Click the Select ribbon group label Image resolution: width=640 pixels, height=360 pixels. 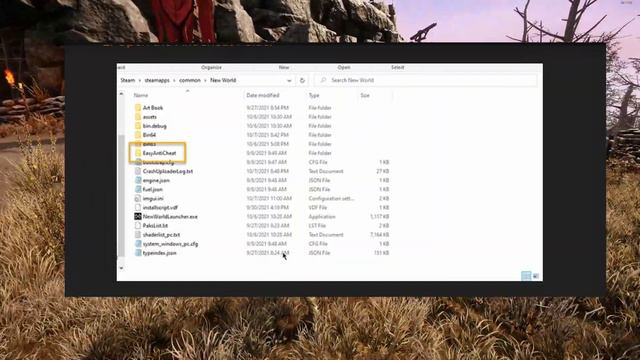(x=398, y=67)
